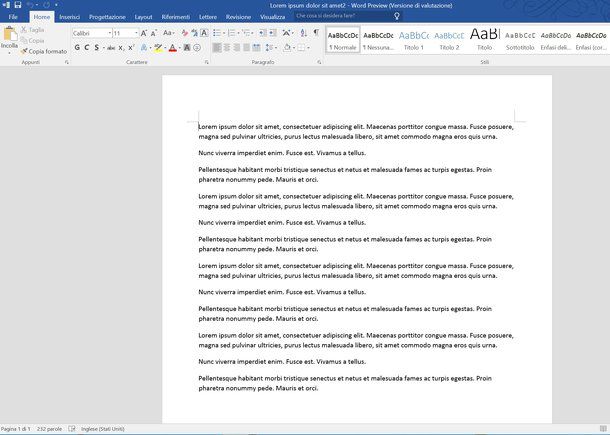The image size is (610, 435).
Task: Toggle paragraph marks with the pilcrow icon
Action: (316, 33)
